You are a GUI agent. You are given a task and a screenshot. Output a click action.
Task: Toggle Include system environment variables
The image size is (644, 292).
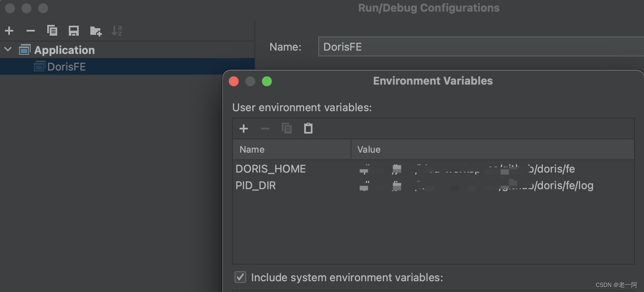click(x=240, y=277)
